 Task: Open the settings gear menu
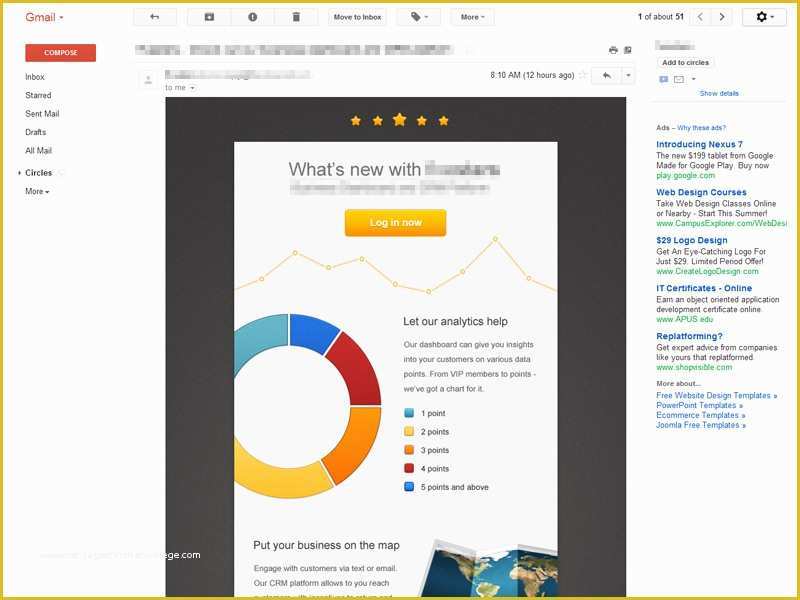click(764, 17)
